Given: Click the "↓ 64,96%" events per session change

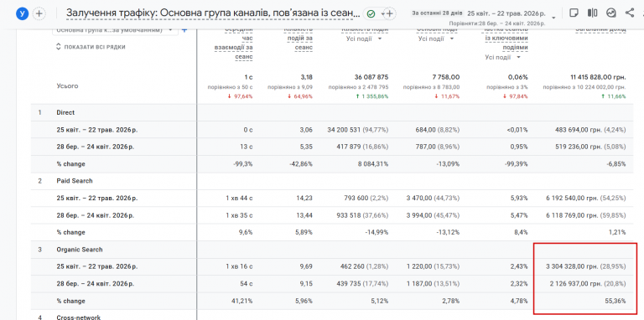Looking at the screenshot, I should point(300,96).
